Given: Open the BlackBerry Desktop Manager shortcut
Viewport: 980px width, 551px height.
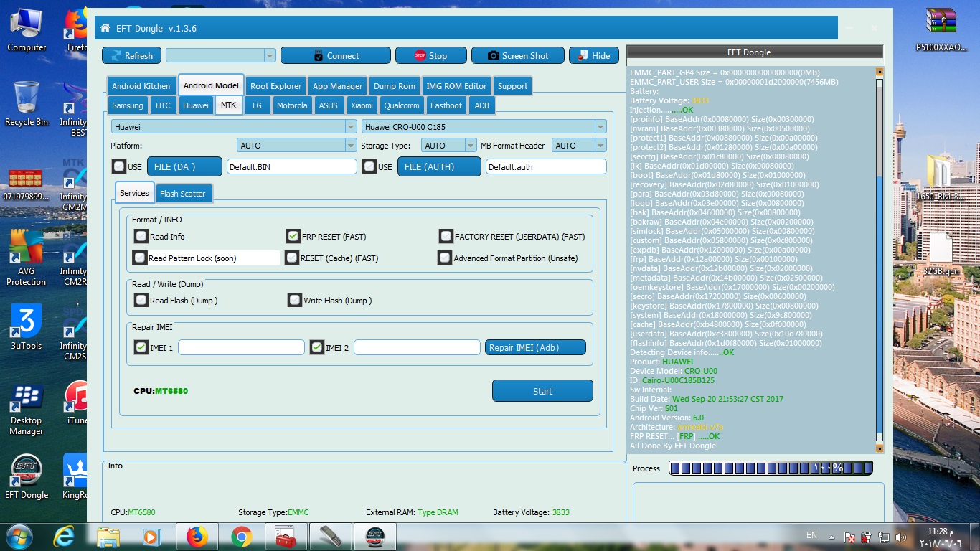Looking at the screenshot, I should [27, 409].
